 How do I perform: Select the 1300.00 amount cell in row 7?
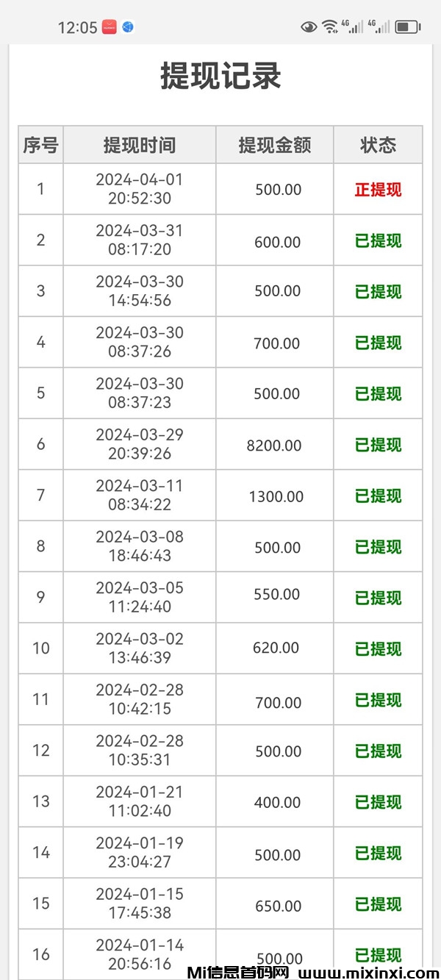pos(276,496)
